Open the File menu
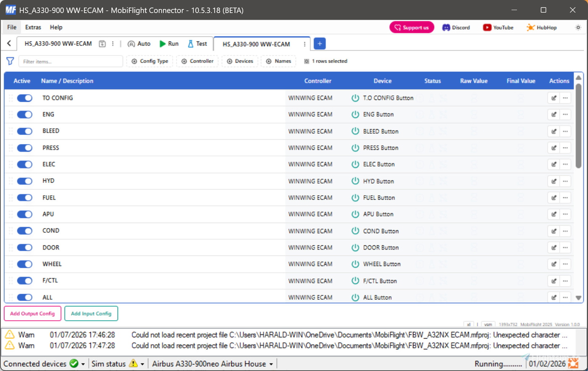 (12, 27)
